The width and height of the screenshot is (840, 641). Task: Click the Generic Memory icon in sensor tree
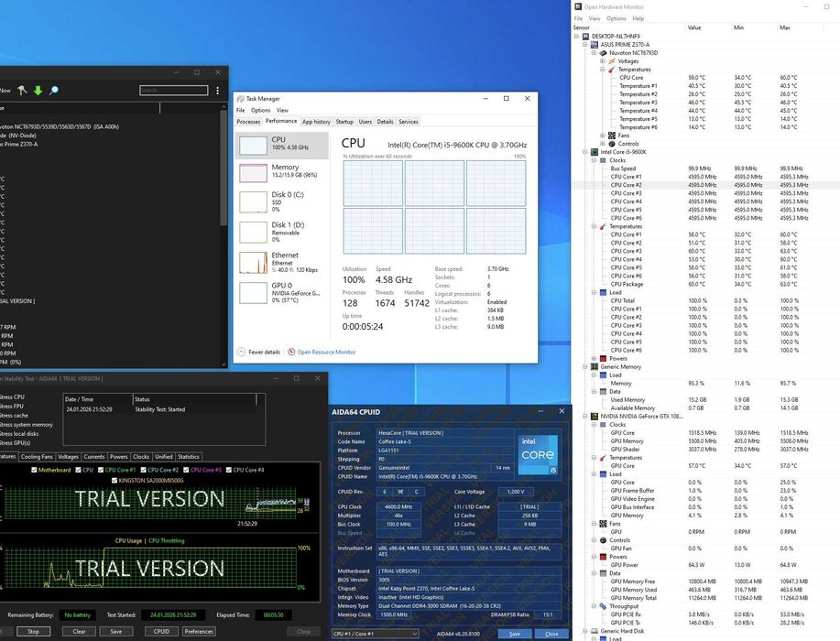[595, 367]
